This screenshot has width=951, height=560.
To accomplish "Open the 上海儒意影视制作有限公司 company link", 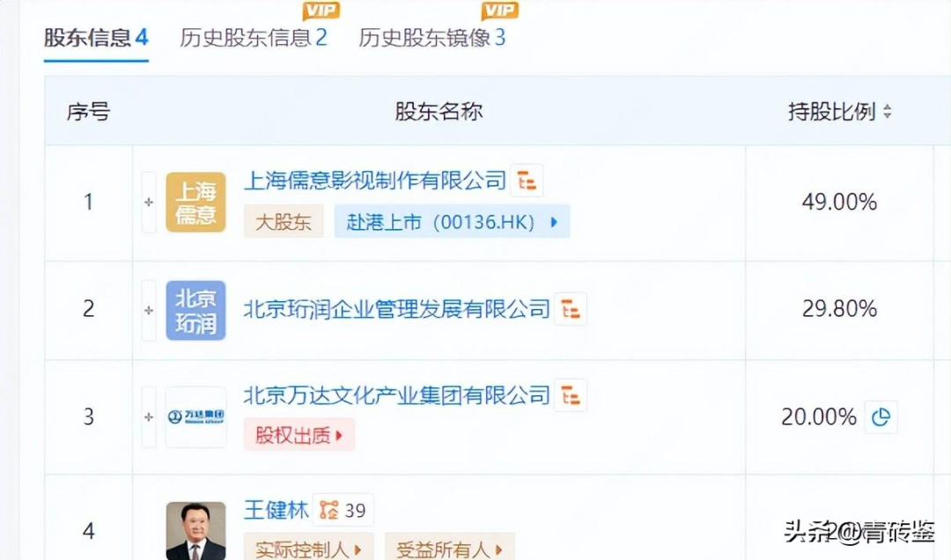I will [x=375, y=181].
